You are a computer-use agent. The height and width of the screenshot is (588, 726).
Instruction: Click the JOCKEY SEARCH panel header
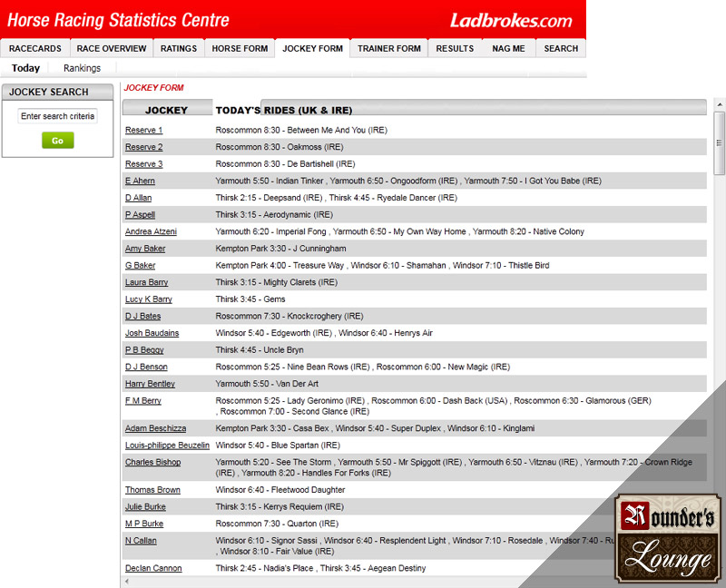(x=57, y=92)
